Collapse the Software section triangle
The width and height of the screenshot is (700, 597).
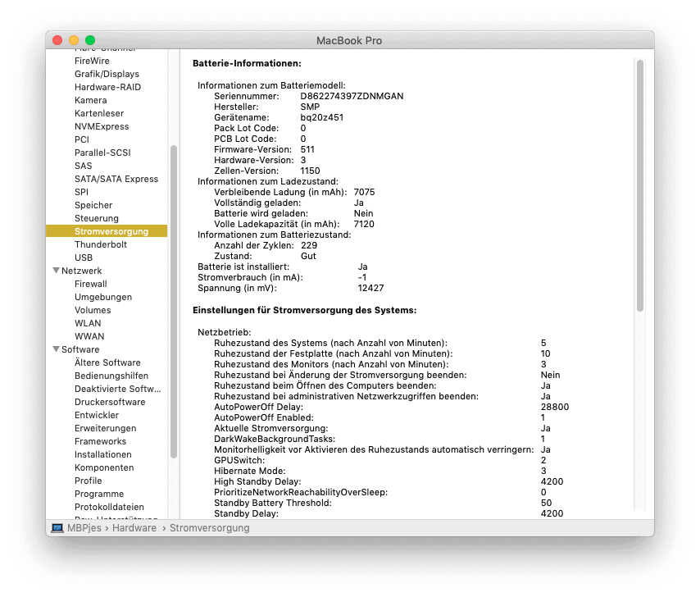(x=56, y=349)
